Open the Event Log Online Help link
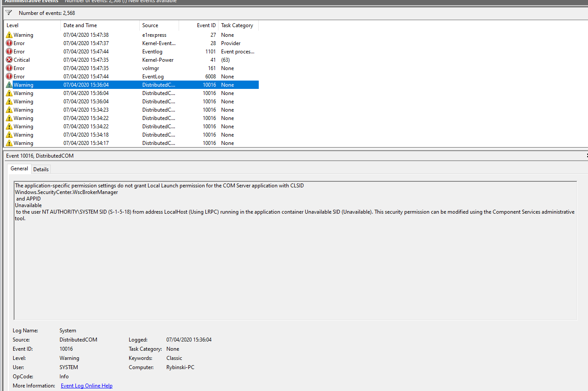588x391 pixels. [86, 386]
